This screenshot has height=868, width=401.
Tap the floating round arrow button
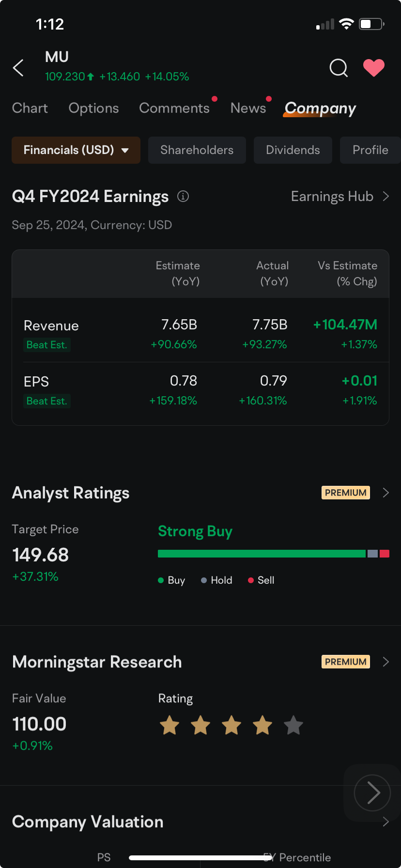pos(372,792)
